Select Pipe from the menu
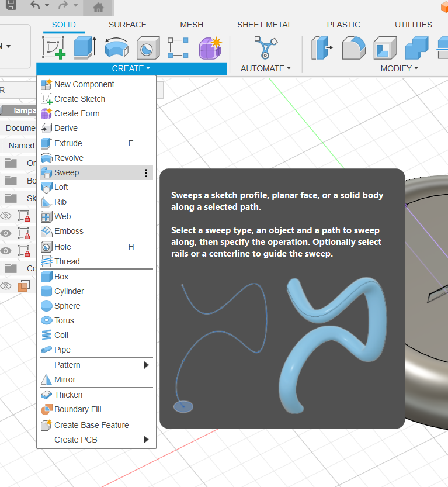Screen dimensions: 448x487 pyautogui.click(x=96, y=350)
